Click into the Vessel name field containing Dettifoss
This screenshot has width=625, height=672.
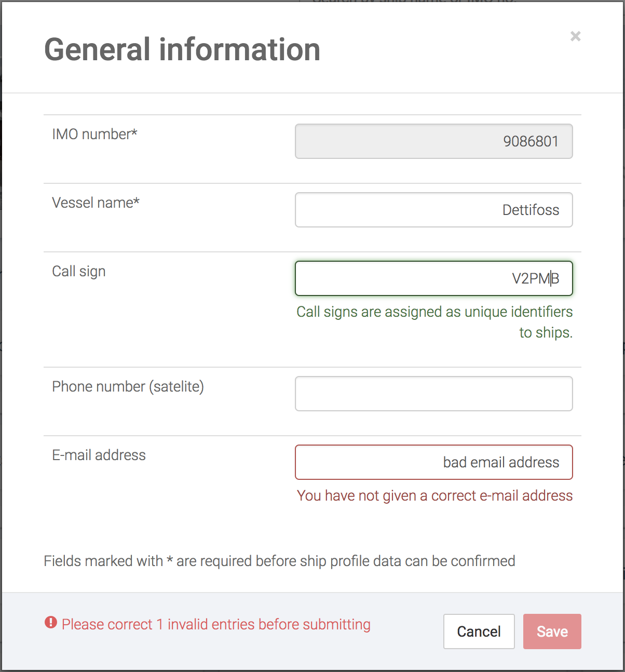coord(434,210)
